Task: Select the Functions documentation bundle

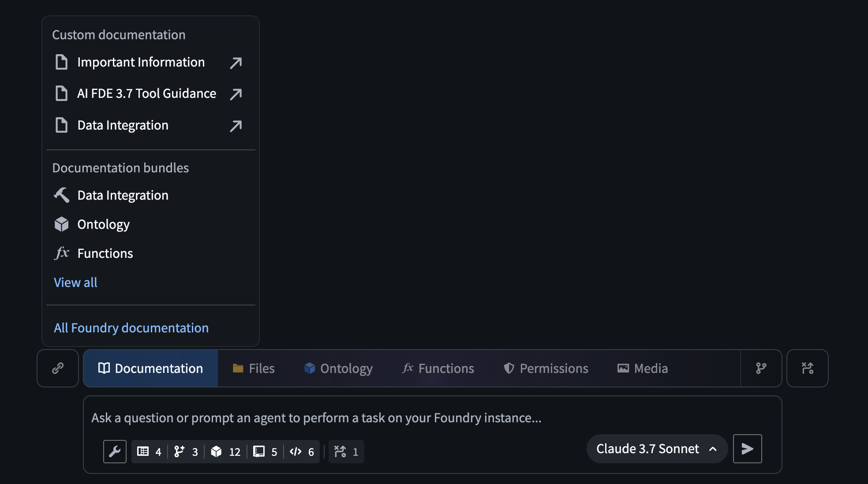Action: click(x=105, y=253)
